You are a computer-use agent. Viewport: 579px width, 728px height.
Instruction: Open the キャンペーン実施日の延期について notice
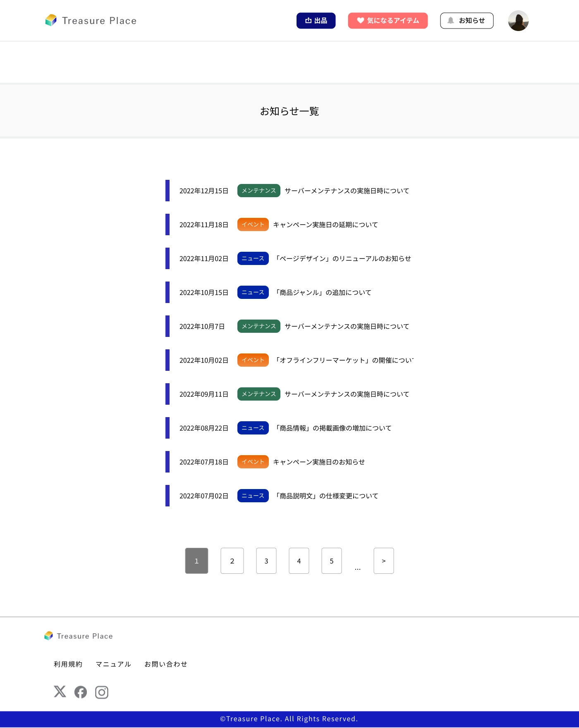click(325, 225)
